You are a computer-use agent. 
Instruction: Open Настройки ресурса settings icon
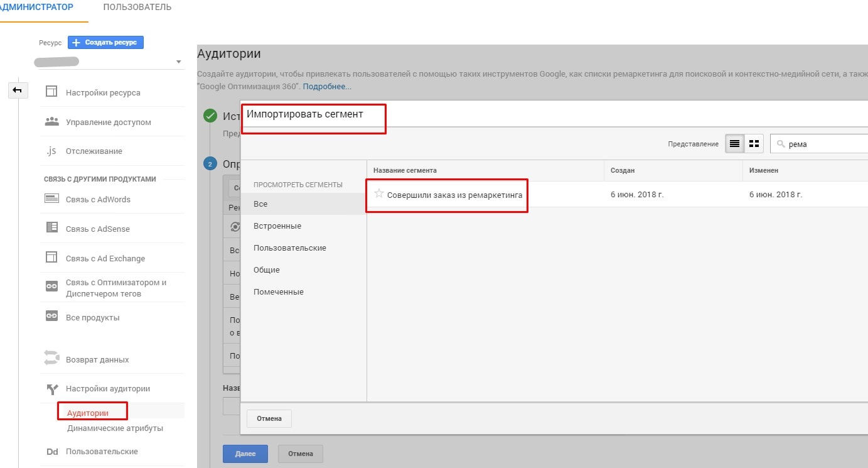pos(51,92)
